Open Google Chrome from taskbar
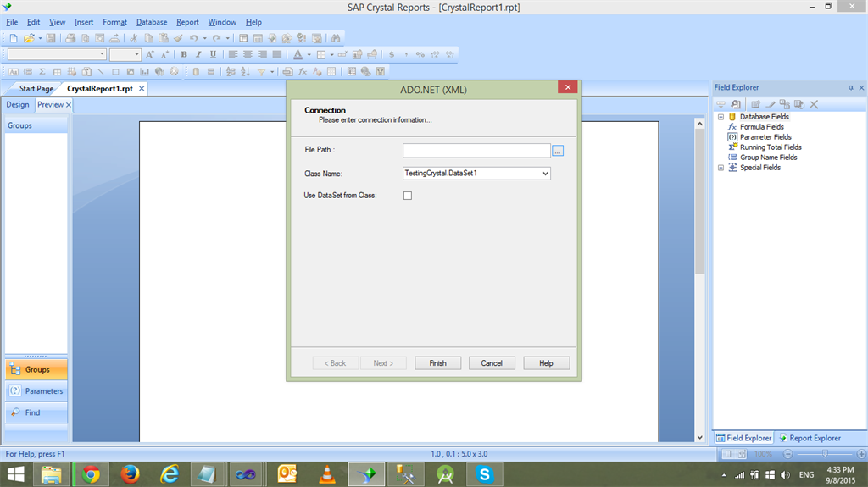 91,474
